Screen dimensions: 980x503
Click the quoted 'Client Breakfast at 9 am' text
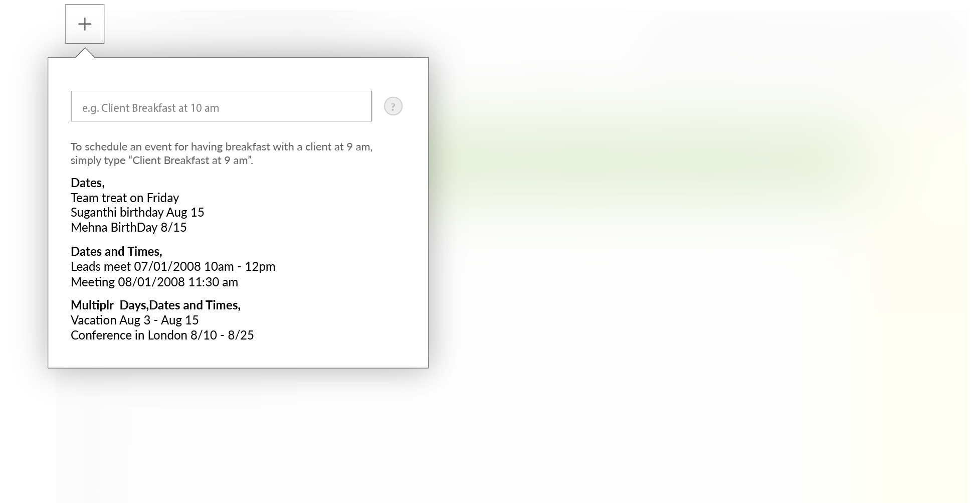tap(190, 160)
